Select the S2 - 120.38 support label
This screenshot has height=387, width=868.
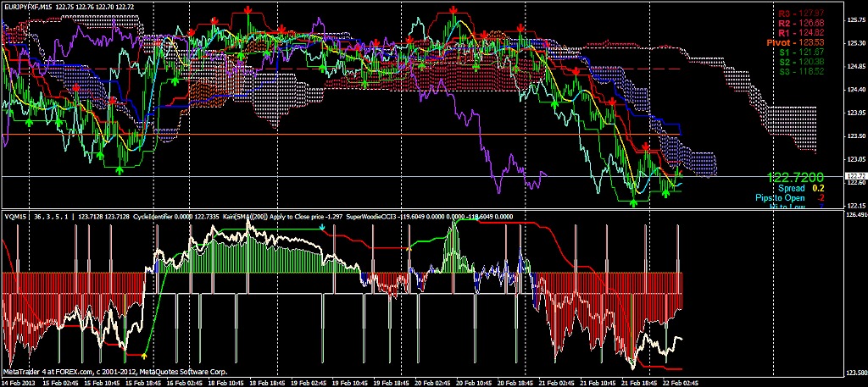pyautogui.click(x=802, y=61)
